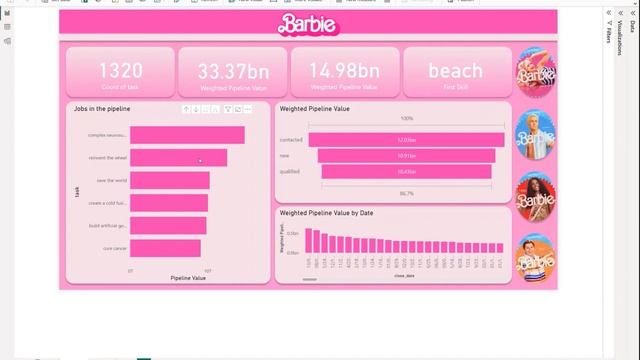Click the Visualizations pane label
The height and width of the screenshot is (360, 640).
(620, 38)
